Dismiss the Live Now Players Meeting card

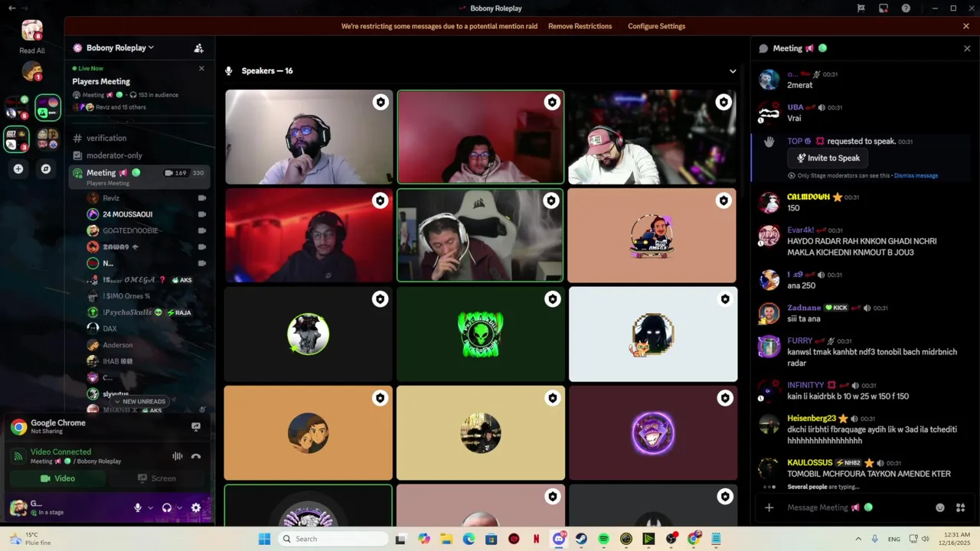(x=201, y=69)
